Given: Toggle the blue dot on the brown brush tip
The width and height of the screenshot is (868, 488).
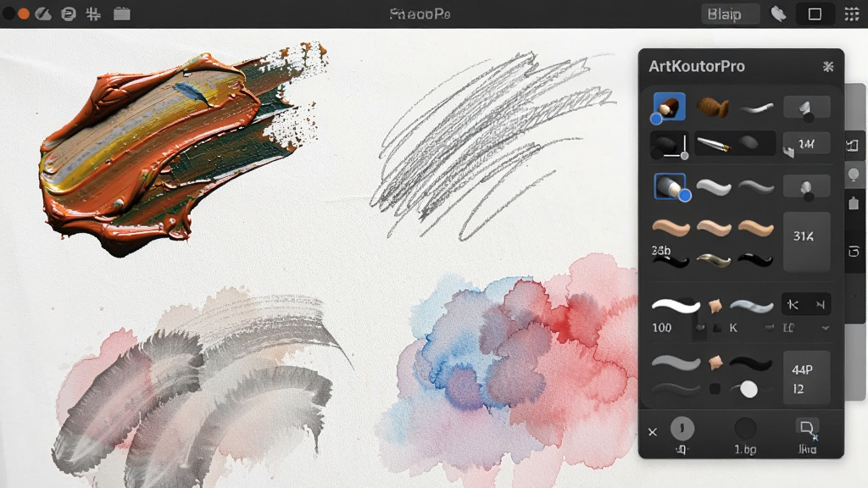Looking at the screenshot, I should 656,119.
